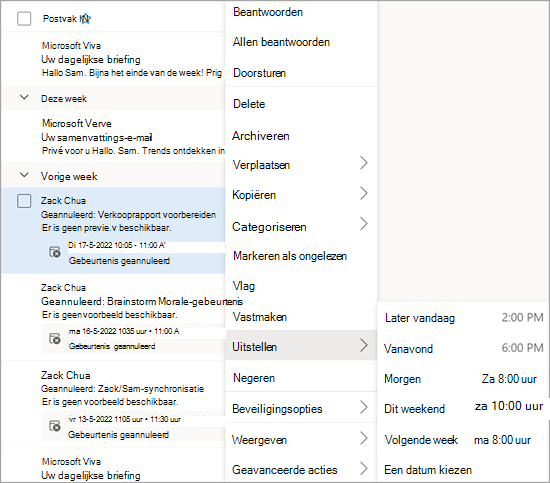This screenshot has height=483, width=550.
Task: Expand the Weergeven submenu
Action: 301,440
